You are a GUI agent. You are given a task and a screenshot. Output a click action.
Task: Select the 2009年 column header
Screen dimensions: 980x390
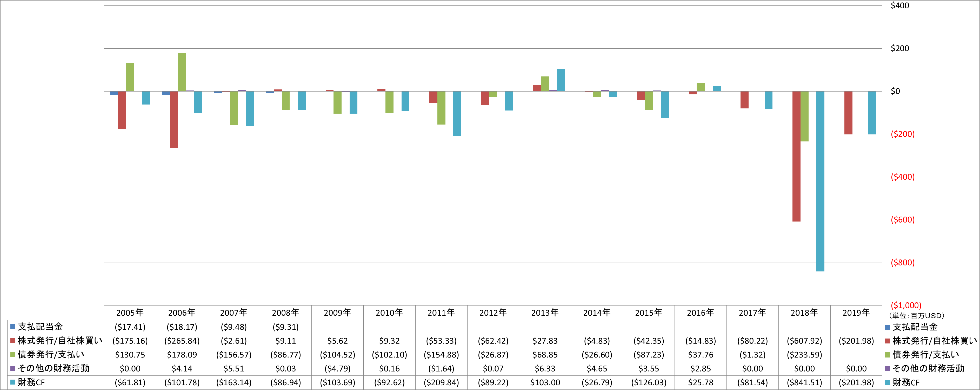click(x=337, y=313)
